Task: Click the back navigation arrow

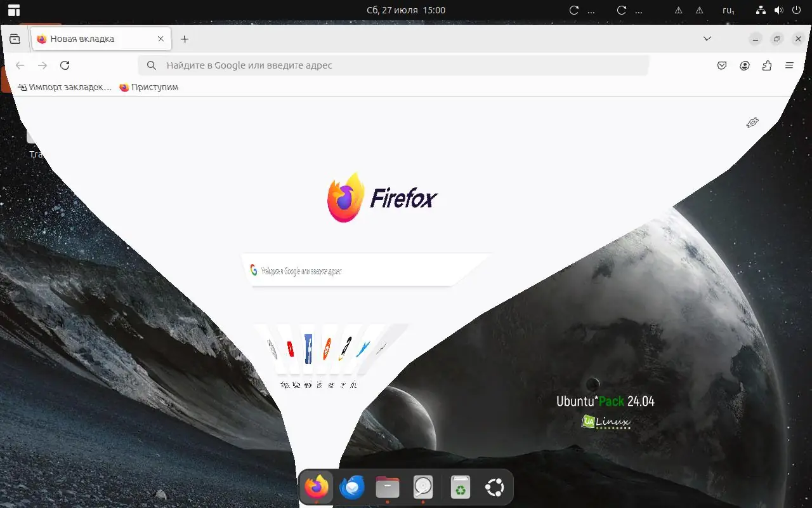Action: pyautogui.click(x=20, y=65)
